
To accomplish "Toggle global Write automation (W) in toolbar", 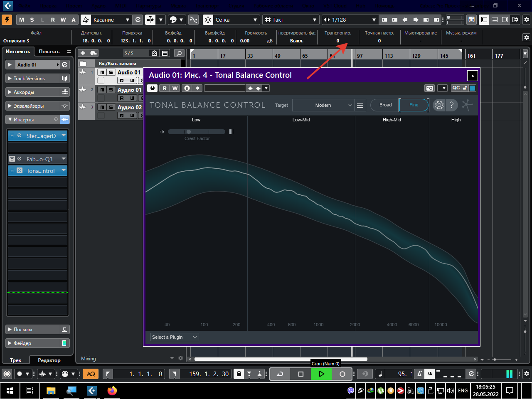I will [63, 20].
